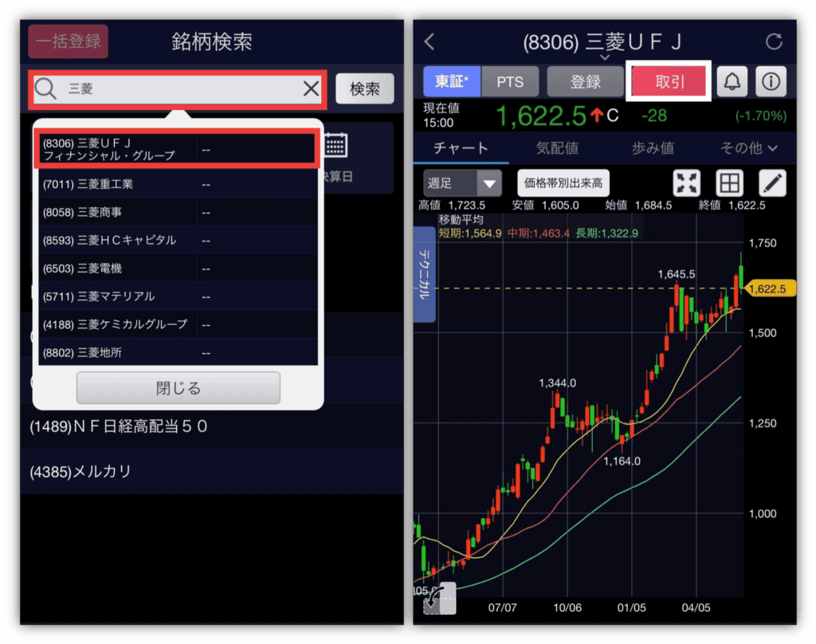Click the back arrow on stock header

(430, 42)
